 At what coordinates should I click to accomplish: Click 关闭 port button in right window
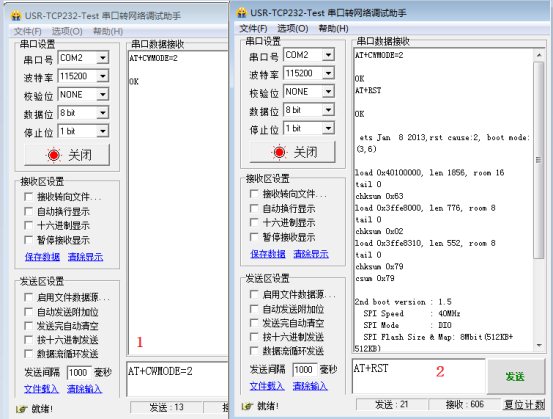[292, 152]
